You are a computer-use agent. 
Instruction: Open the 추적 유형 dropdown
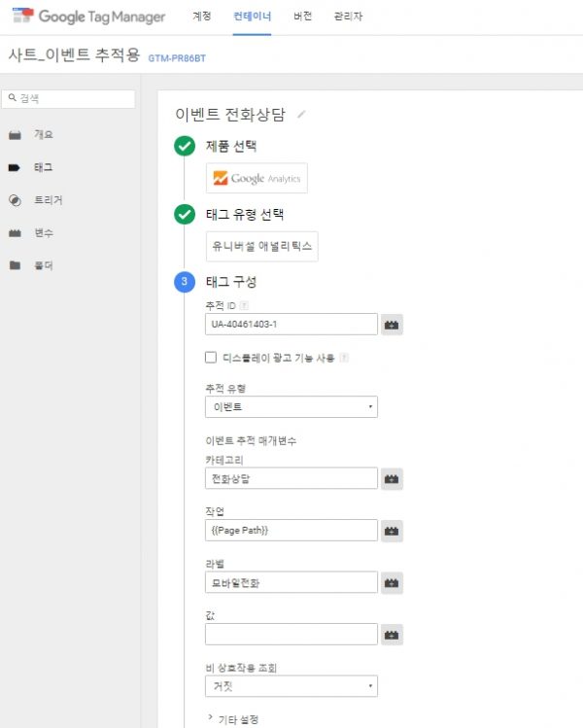[x=291, y=406]
